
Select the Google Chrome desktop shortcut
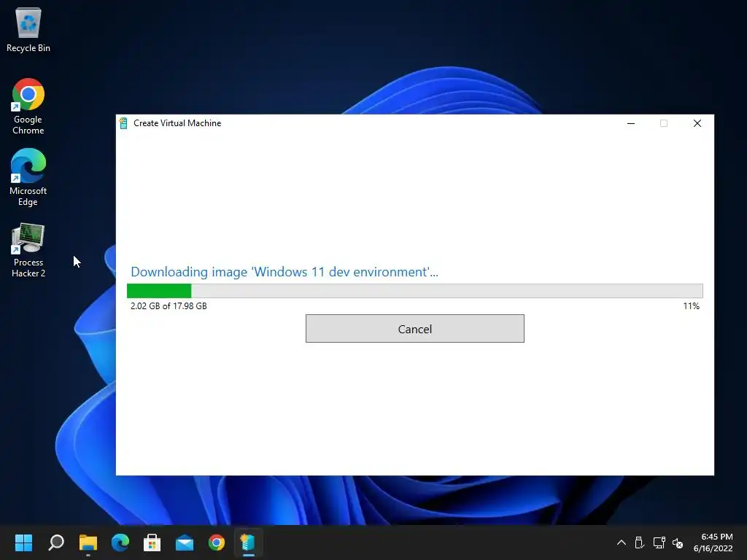pyautogui.click(x=28, y=106)
